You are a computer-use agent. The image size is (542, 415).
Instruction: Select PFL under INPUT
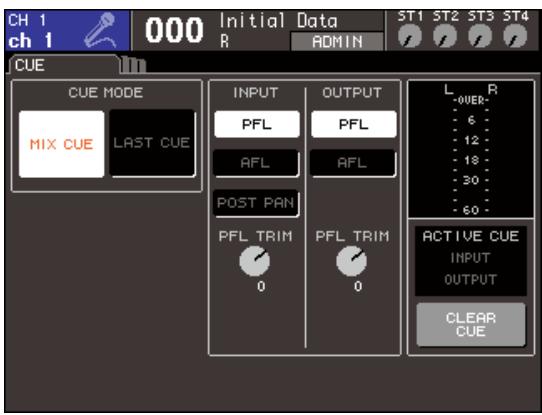(257, 124)
